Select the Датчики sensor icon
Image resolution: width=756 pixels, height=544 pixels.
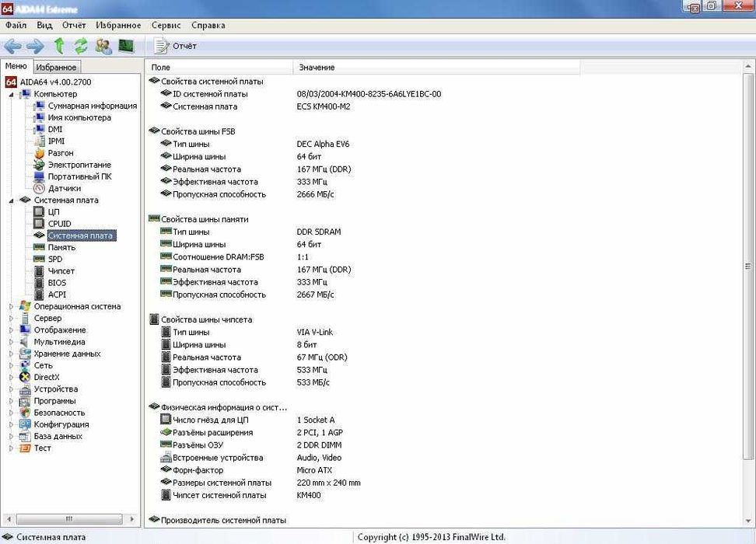39,188
